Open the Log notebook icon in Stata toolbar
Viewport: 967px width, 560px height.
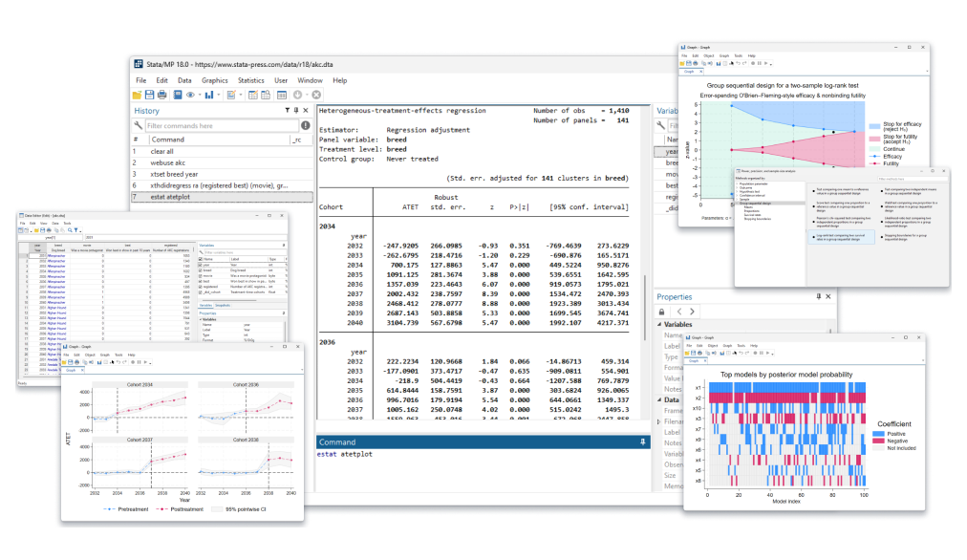[x=178, y=95]
